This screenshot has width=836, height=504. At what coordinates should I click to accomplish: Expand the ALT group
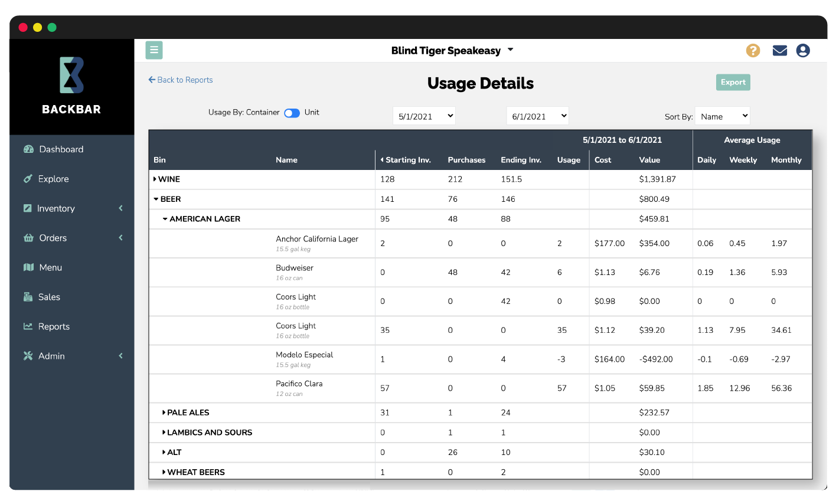click(164, 452)
